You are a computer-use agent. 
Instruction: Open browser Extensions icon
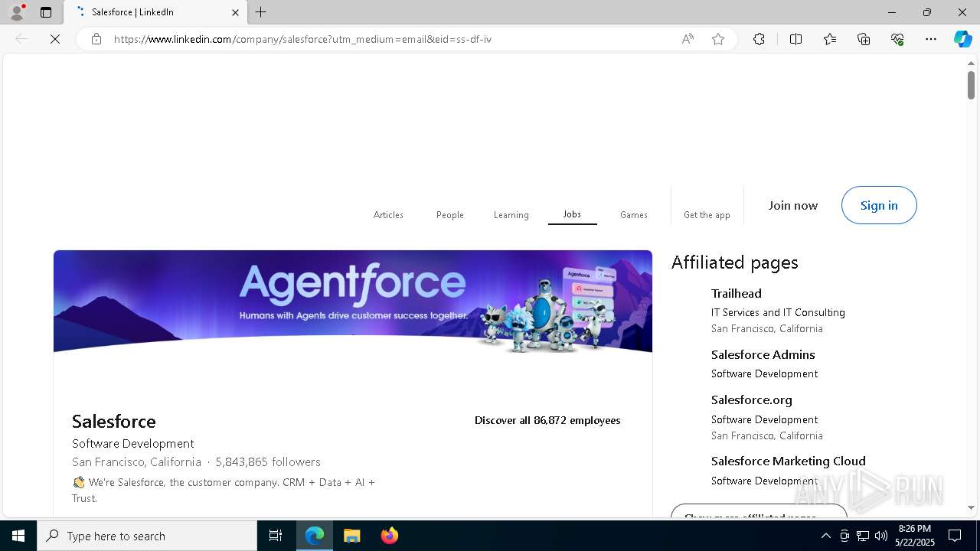pyautogui.click(x=759, y=39)
